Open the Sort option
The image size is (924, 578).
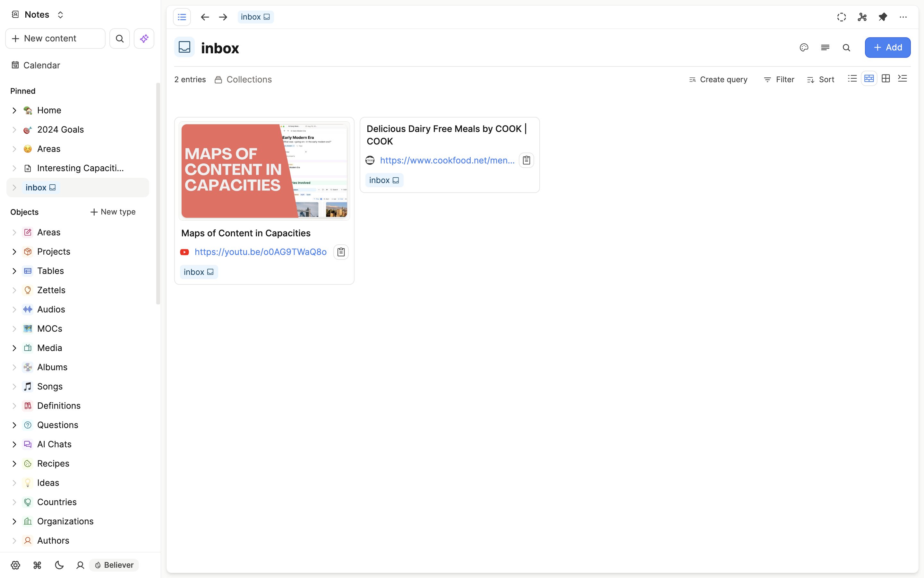coord(820,80)
